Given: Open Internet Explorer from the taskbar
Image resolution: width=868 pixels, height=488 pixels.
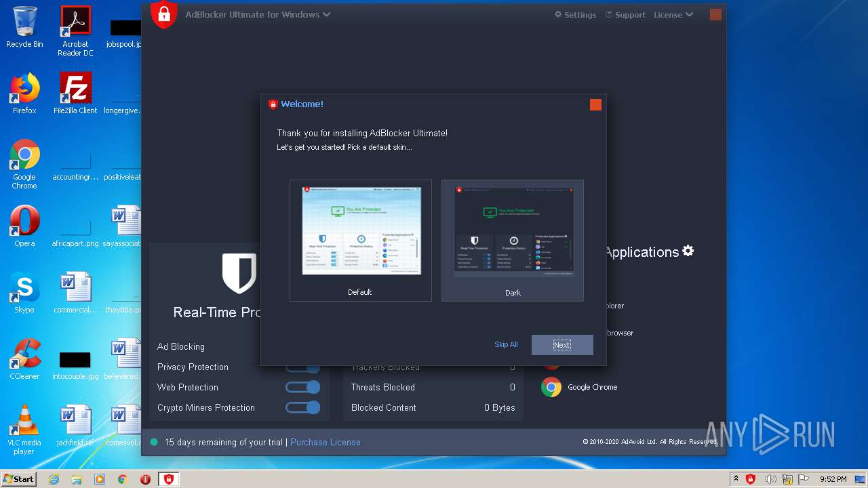Looking at the screenshot, I should click(54, 479).
